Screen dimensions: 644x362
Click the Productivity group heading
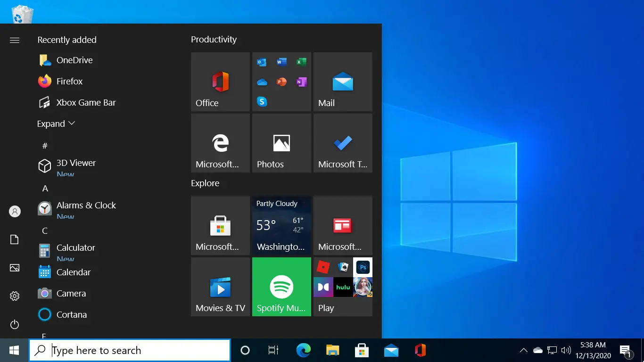click(214, 40)
